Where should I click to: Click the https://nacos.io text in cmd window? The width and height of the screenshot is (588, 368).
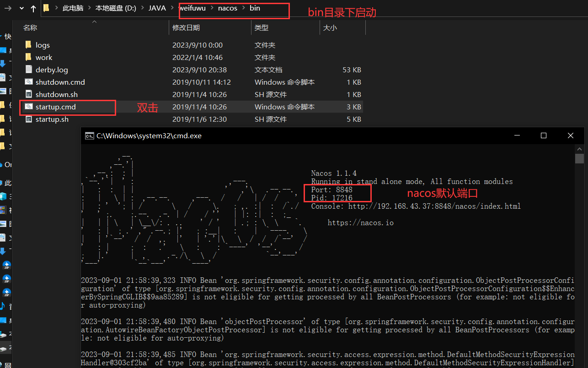pyautogui.click(x=360, y=222)
